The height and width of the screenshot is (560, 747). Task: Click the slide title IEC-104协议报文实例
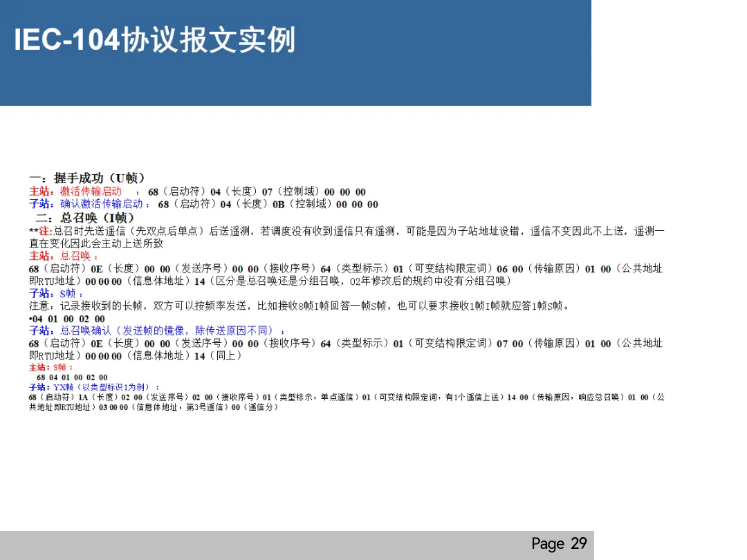(x=156, y=39)
